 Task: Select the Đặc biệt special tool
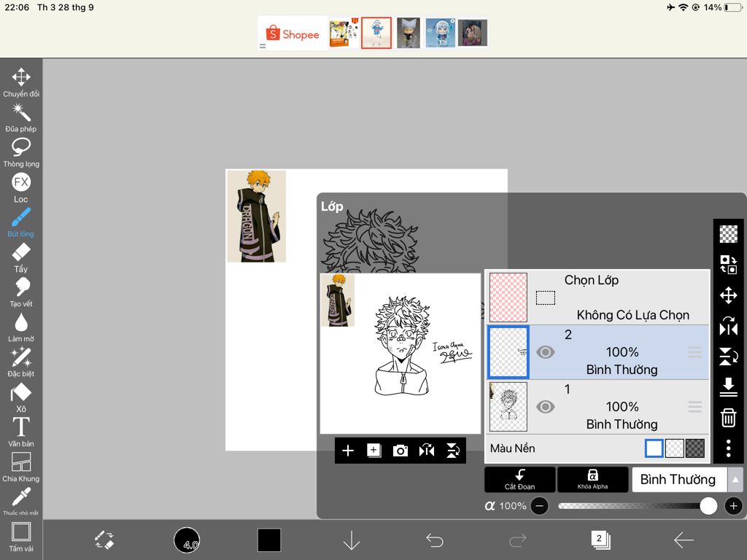click(21, 362)
